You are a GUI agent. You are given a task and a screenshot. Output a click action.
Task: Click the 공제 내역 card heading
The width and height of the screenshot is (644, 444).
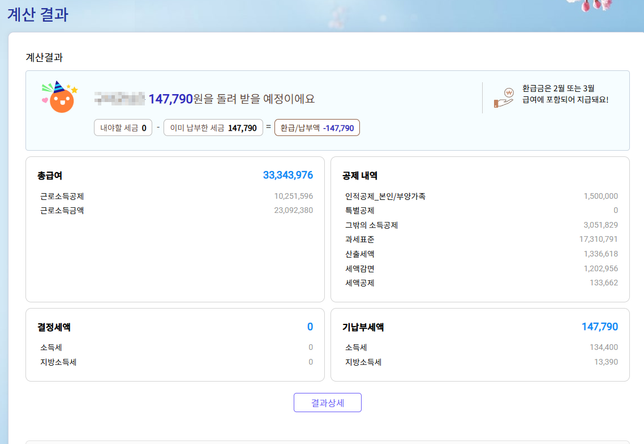[x=360, y=176]
